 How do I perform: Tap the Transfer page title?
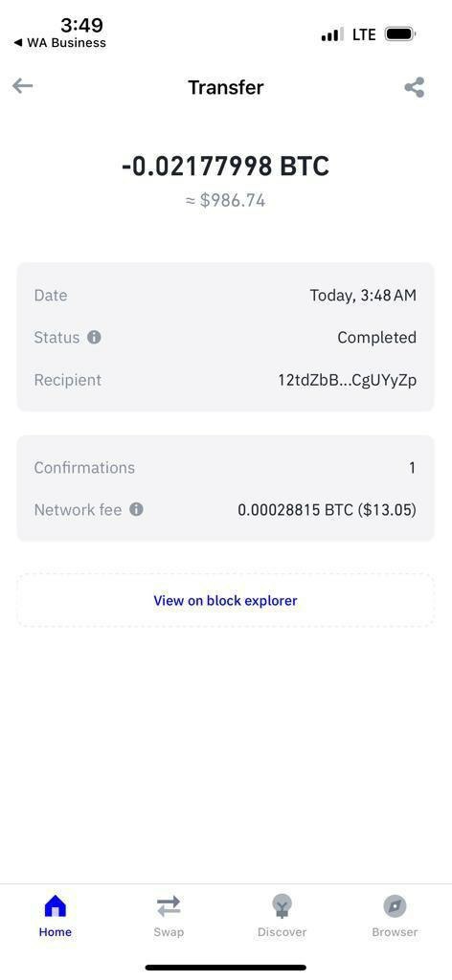(x=226, y=87)
